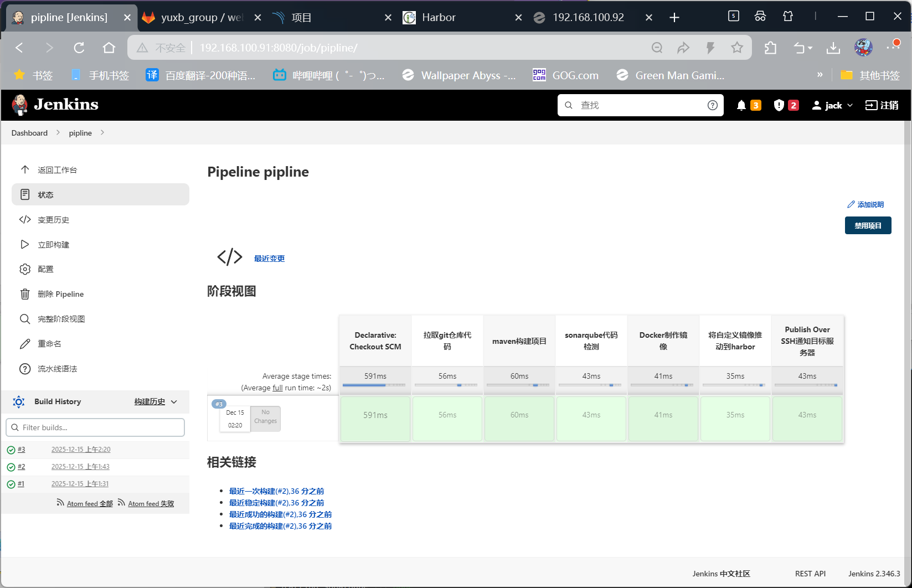Click maven构建项目 60ms stage cell
This screenshot has width=912, height=588.
coord(519,419)
